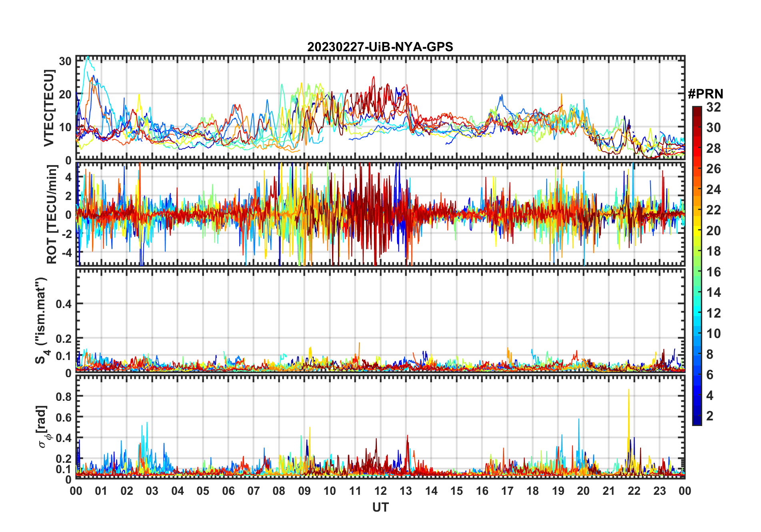761x532 pixels.
Task: Click VTEC y-axis tick label 30
Action: pos(65,61)
